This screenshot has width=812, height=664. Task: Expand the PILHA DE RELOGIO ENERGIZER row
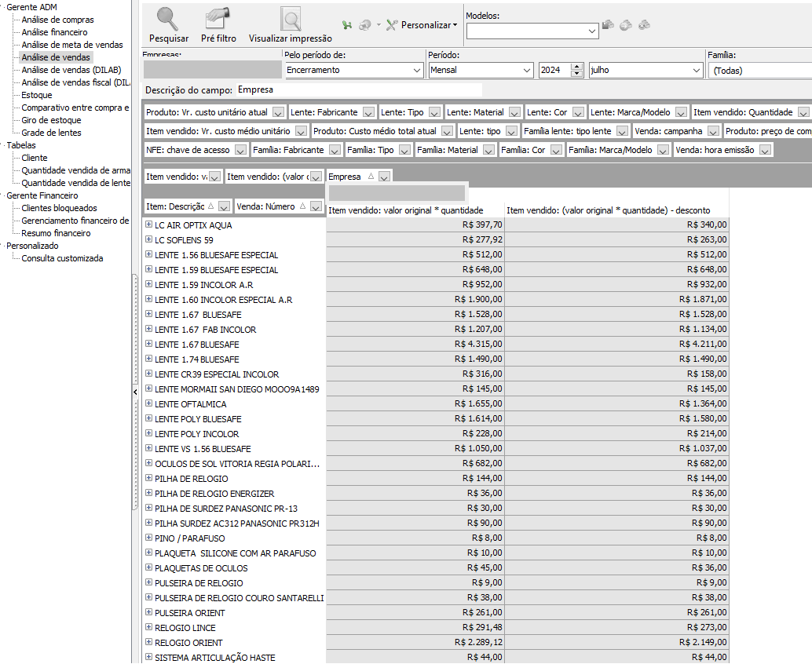(148, 493)
